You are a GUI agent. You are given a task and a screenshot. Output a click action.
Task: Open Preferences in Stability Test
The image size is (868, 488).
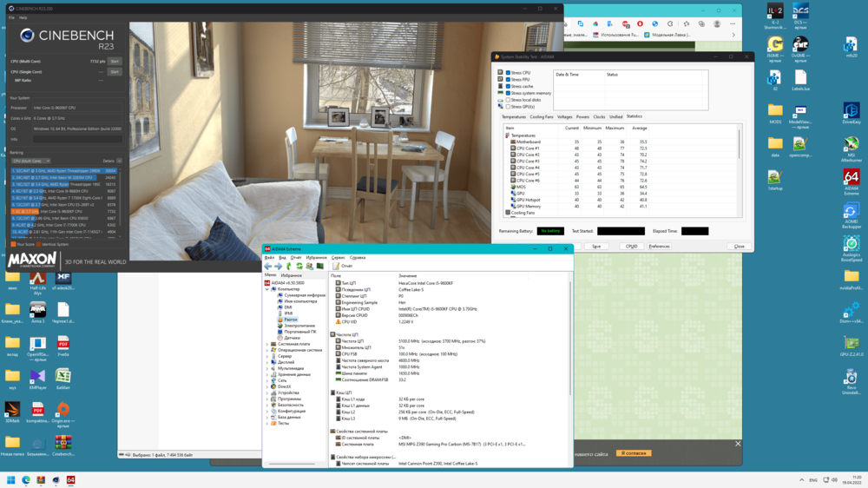coord(660,247)
